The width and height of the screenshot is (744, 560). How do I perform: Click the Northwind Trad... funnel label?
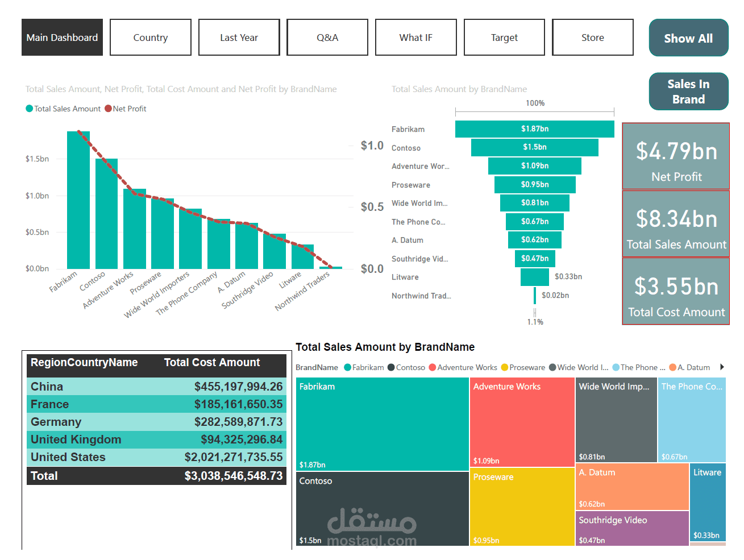coord(421,296)
